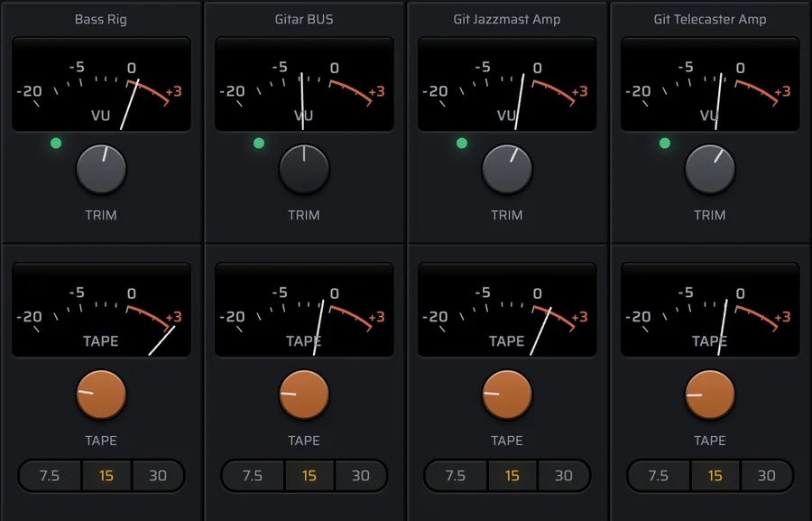Click the Bass Rig VU meter
The image size is (812, 521).
click(101, 84)
